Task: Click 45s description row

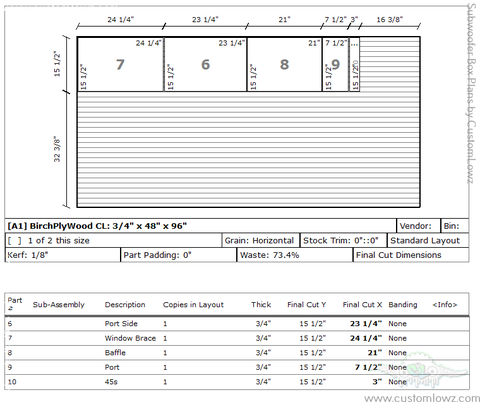Action: tap(111, 382)
